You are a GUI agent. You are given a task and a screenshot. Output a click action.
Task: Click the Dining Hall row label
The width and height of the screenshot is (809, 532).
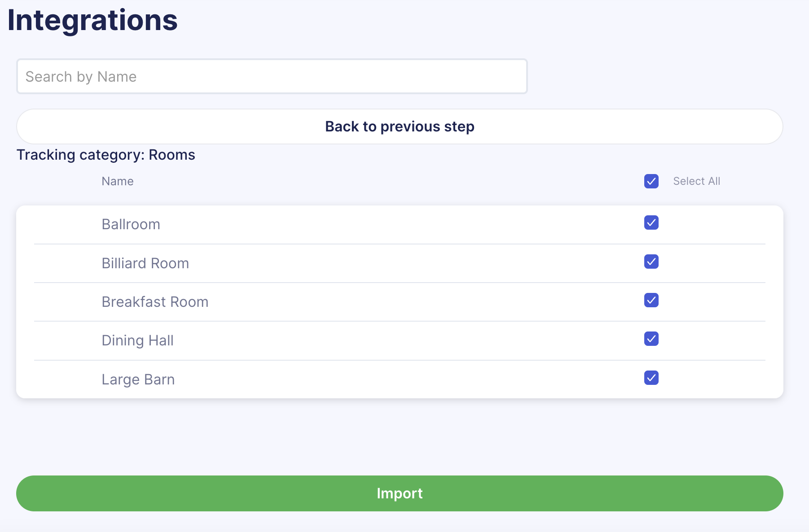coord(137,340)
